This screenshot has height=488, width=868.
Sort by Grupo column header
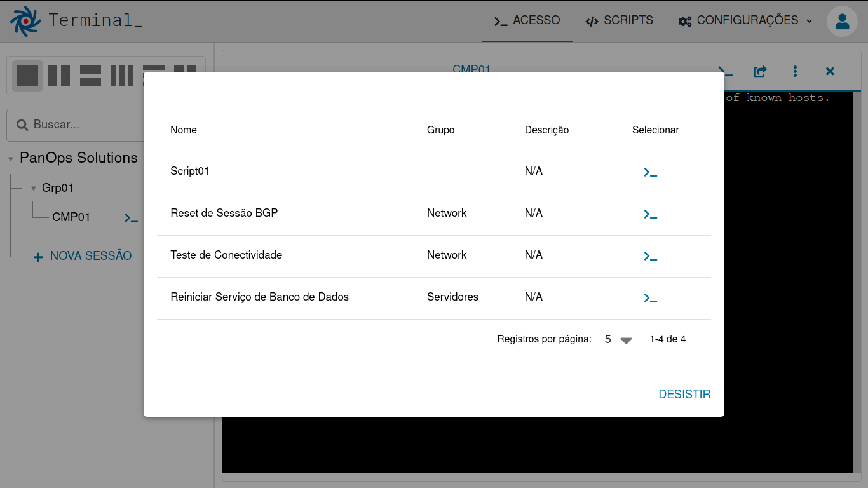pyautogui.click(x=441, y=130)
